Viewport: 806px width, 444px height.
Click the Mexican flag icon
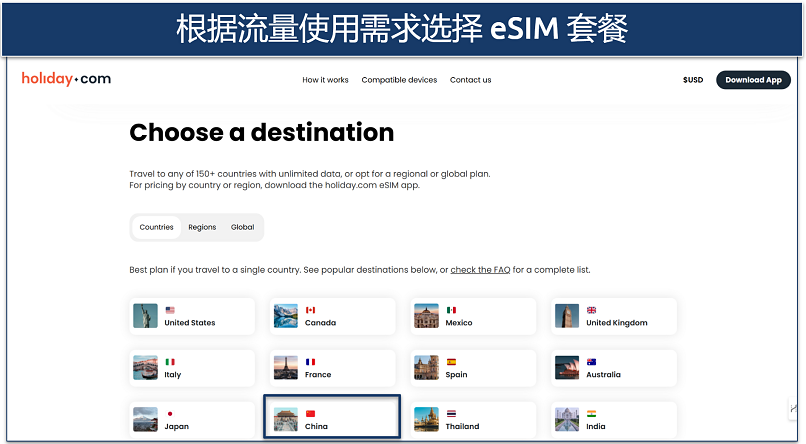click(x=451, y=310)
